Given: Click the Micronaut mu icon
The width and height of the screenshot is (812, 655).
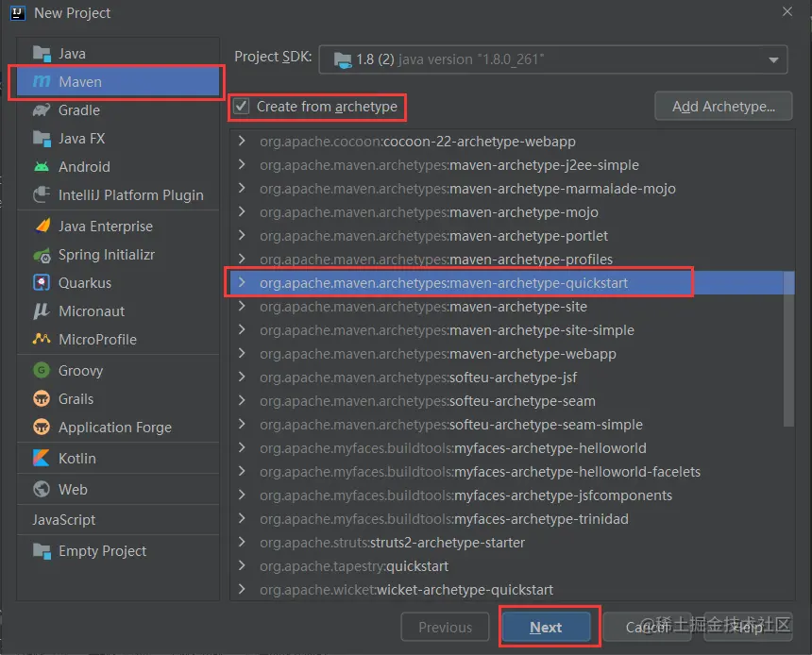Looking at the screenshot, I should click(42, 311).
